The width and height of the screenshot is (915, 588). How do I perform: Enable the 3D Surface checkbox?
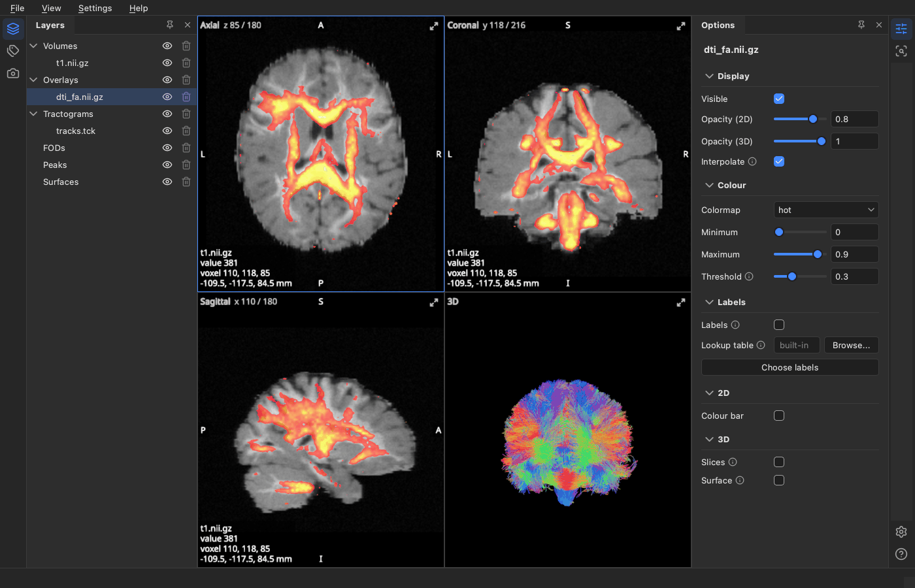point(779,480)
